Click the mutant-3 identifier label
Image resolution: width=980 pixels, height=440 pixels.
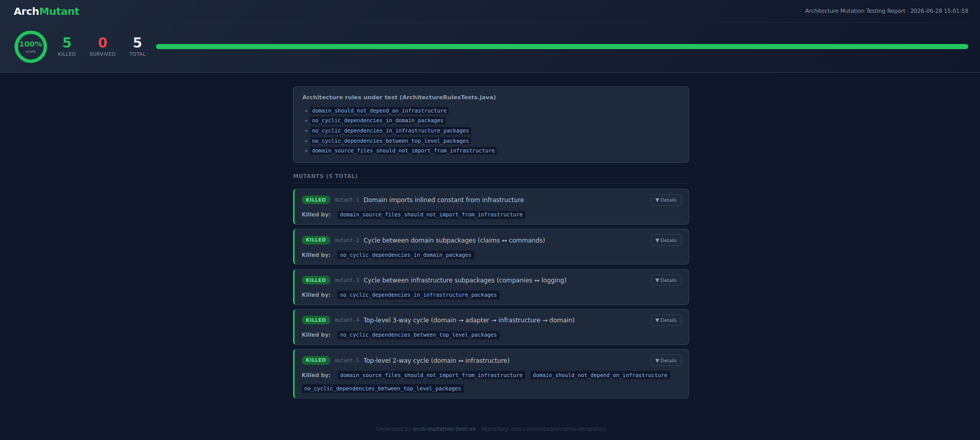tap(347, 280)
